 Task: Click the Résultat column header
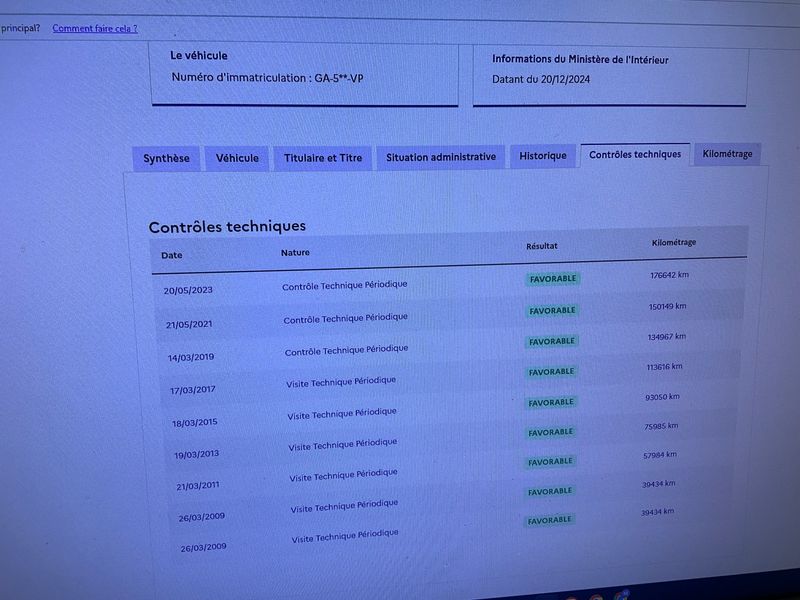542,246
